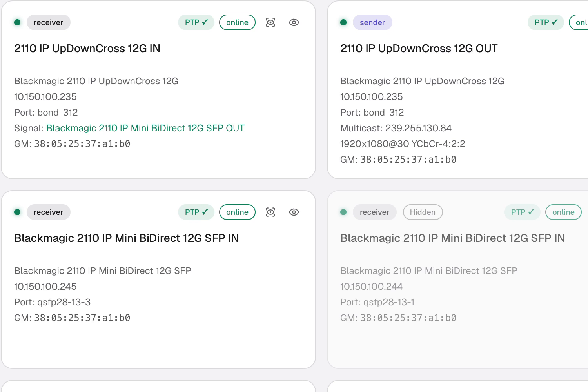Click green status dot on UpDownCross 12G OUT card
This screenshot has height=392, width=588.
coord(343,22)
